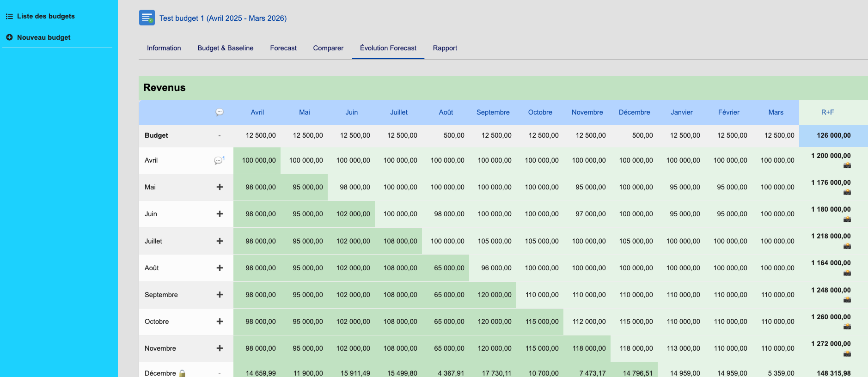The height and width of the screenshot is (377, 868).
Task: Click the plus icon on the Juillet row
Action: (220, 241)
